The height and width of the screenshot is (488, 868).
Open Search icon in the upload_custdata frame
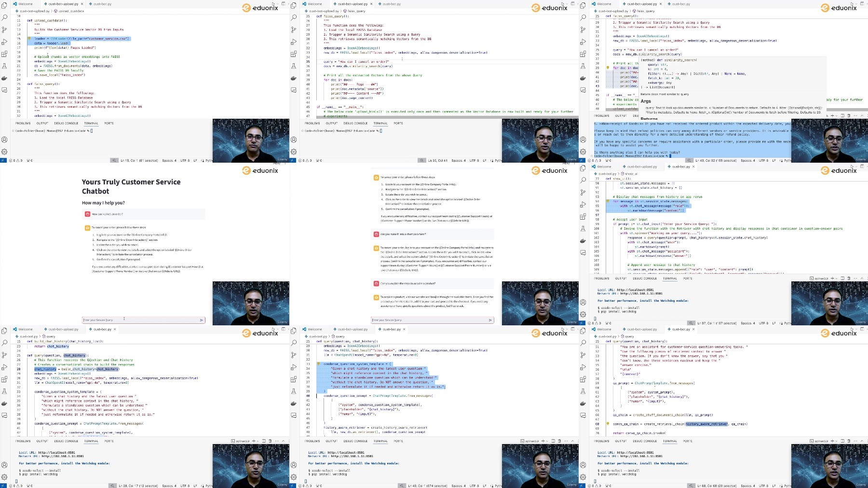[4, 17]
